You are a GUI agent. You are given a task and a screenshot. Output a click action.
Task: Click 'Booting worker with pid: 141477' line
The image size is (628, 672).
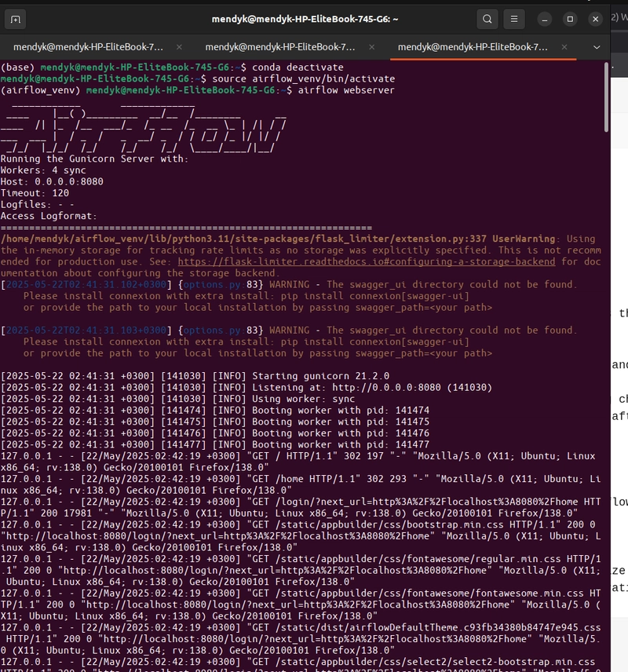(215, 445)
